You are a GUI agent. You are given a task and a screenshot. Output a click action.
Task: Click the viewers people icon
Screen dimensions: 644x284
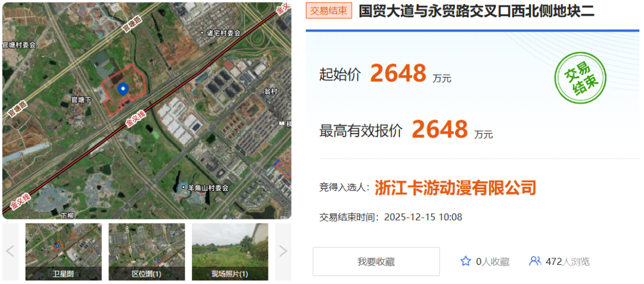535,261
